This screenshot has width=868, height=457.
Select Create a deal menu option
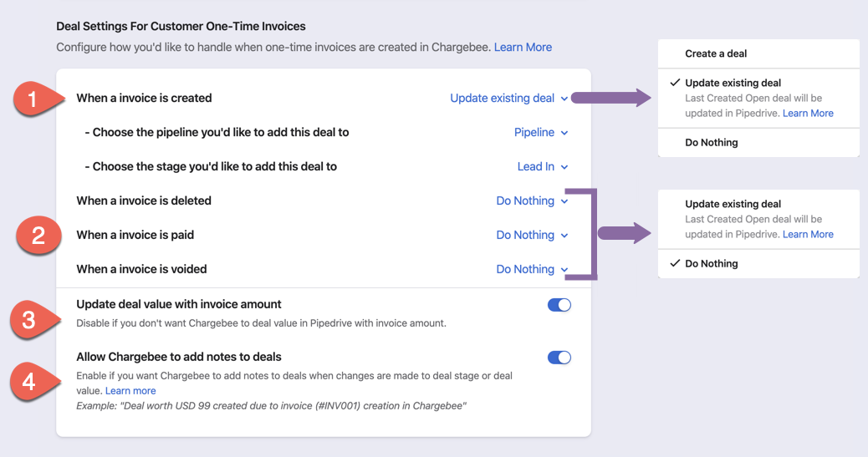716,53
